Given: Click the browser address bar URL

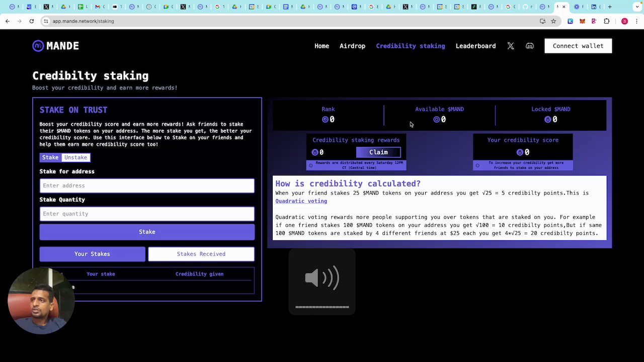Looking at the screenshot, I should [83, 21].
